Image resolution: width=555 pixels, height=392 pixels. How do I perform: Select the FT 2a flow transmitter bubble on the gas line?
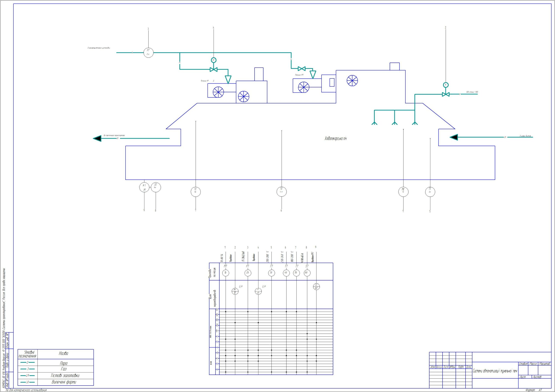coord(149,52)
